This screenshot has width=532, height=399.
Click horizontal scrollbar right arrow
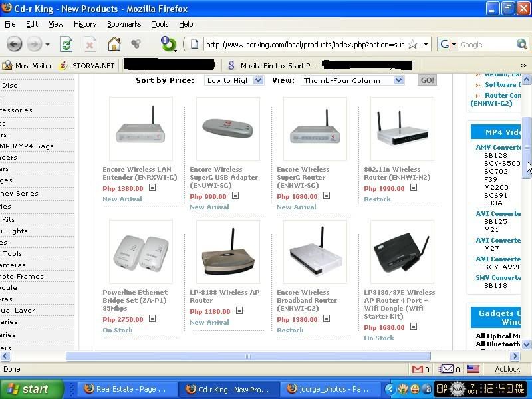pyautogui.click(x=515, y=356)
